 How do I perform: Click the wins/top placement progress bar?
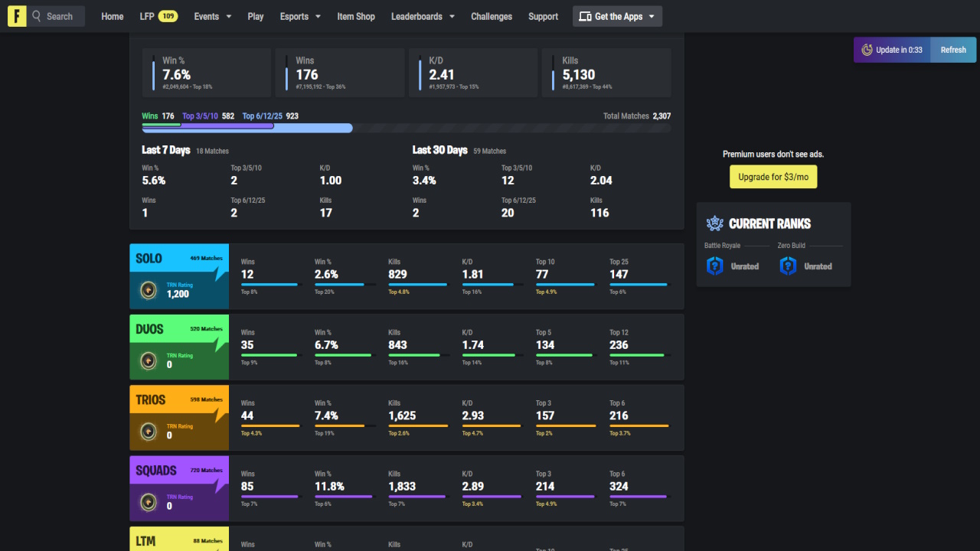coord(406,127)
